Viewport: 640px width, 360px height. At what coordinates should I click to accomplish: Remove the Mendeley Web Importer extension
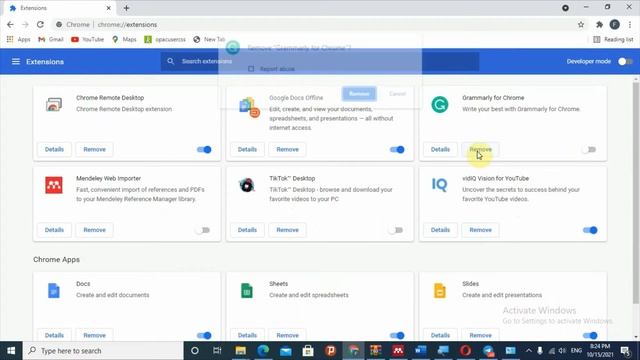coord(94,230)
